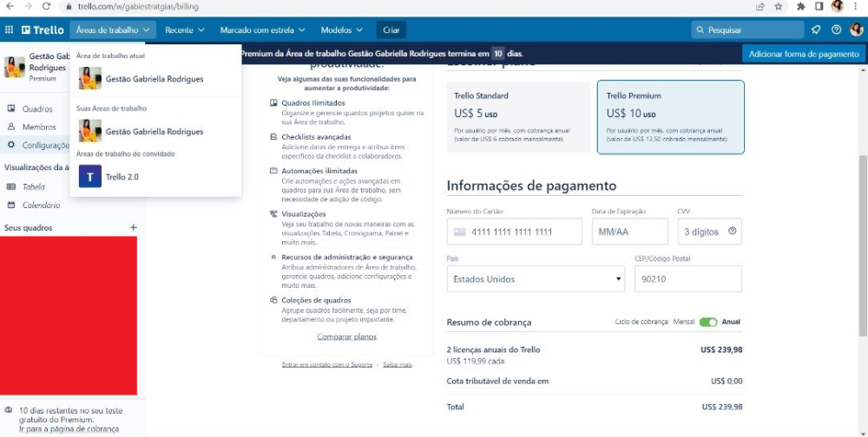Viewport: 868px width, 437px height.
Task: Click the Criar button
Action: click(391, 29)
